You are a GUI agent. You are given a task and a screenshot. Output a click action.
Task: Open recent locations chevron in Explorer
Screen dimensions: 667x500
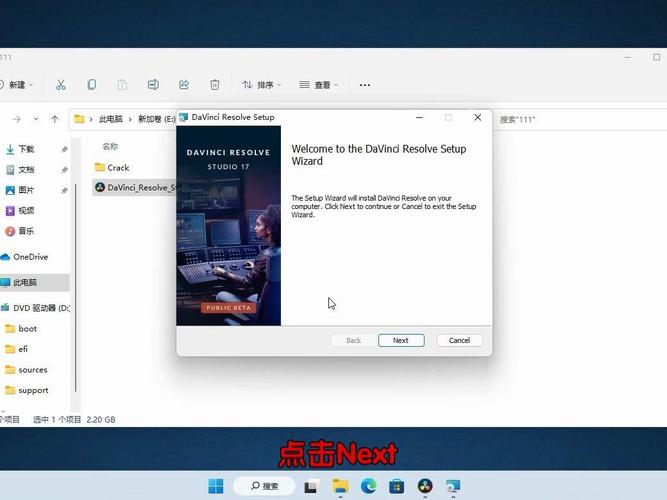coord(36,120)
